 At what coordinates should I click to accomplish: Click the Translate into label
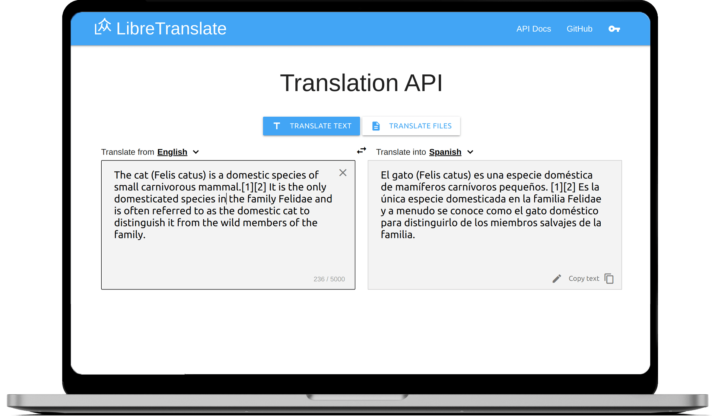(x=401, y=152)
